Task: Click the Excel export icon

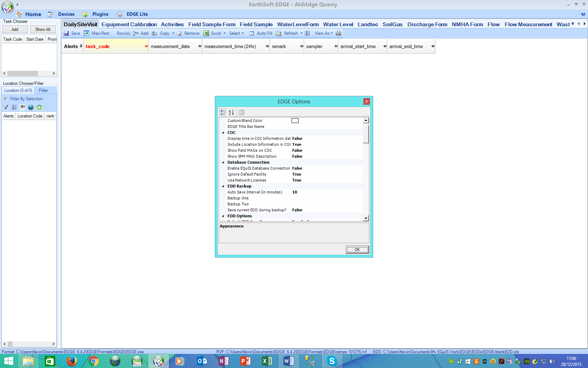Action: tap(206, 33)
